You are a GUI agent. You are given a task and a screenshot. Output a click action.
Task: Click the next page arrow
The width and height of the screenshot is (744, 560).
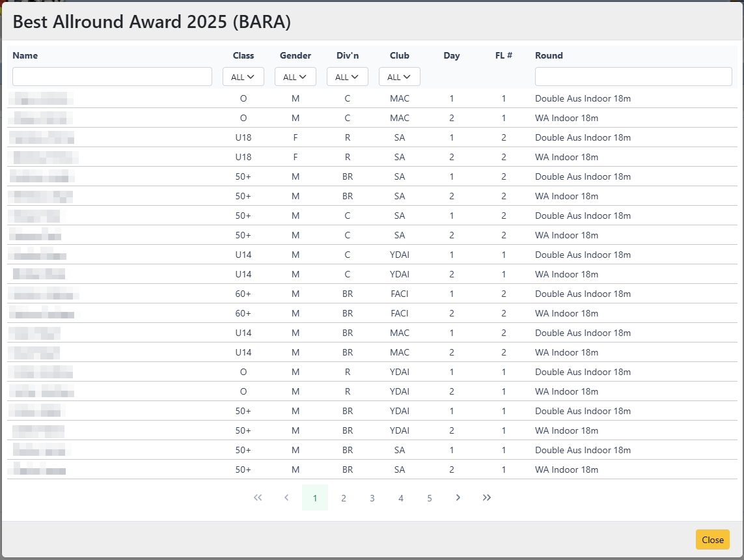(458, 497)
